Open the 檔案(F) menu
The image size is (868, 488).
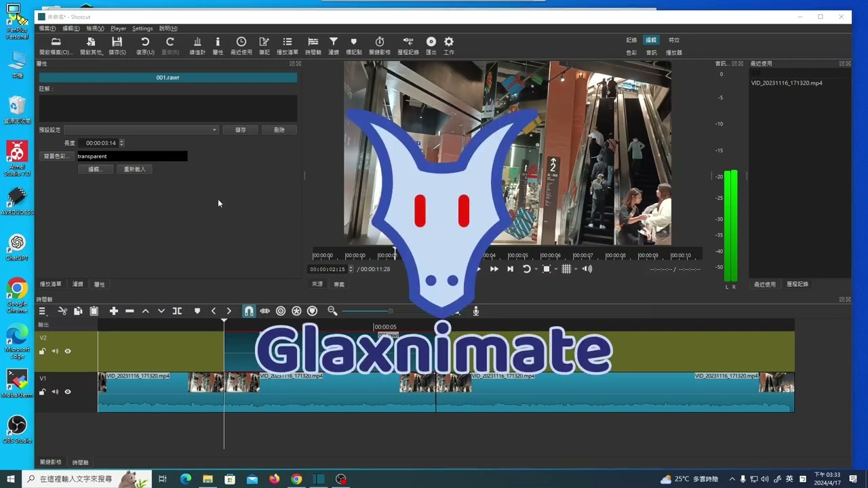point(47,28)
